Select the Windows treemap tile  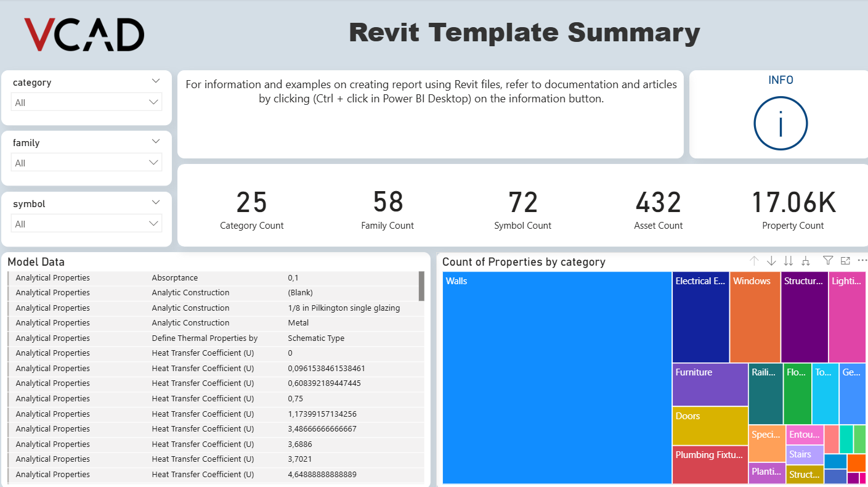click(x=755, y=317)
